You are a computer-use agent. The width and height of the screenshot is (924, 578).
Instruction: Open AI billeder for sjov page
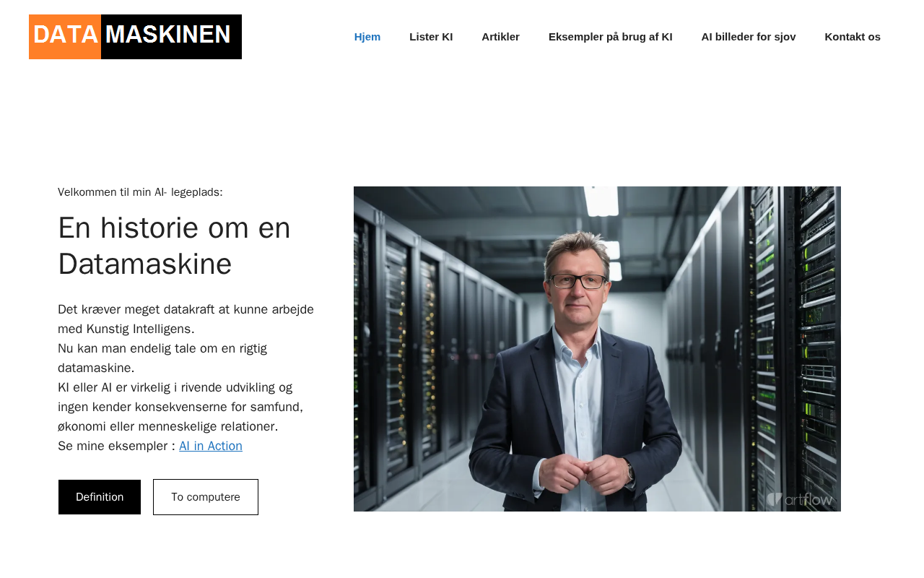click(749, 37)
